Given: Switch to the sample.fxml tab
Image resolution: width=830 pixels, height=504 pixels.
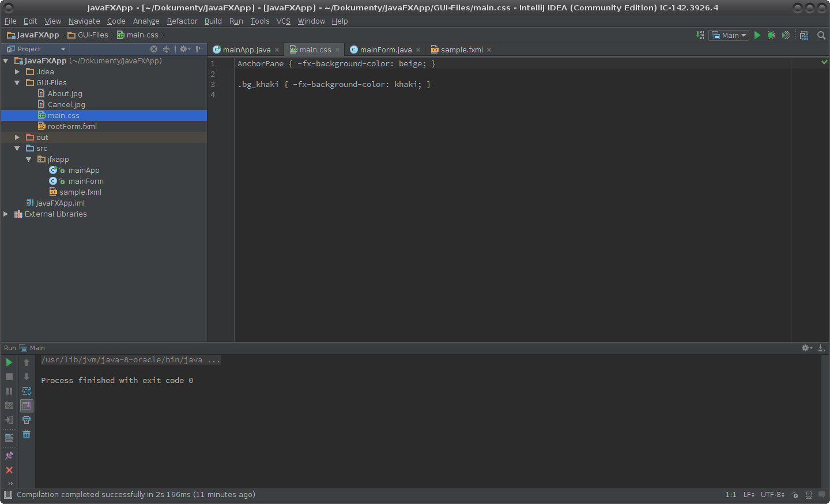Looking at the screenshot, I should pos(461,50).
